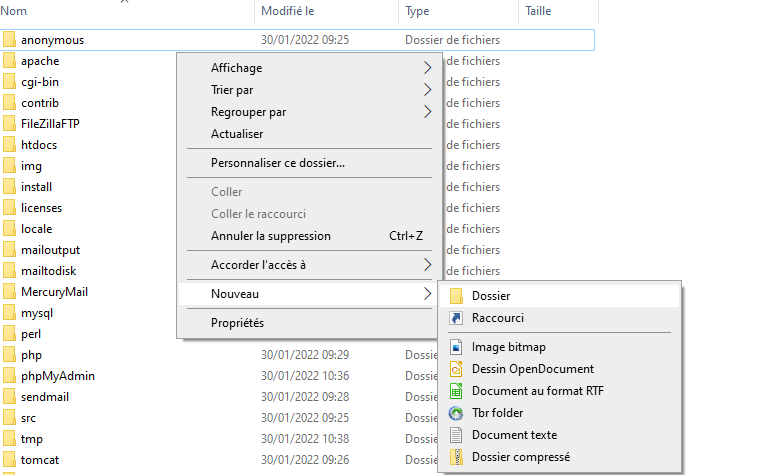Viewport: 769px width, 475px height.
Task: Click the Dossier compressé zip icon
Action: pyautogui.click(x=456, y=457)
